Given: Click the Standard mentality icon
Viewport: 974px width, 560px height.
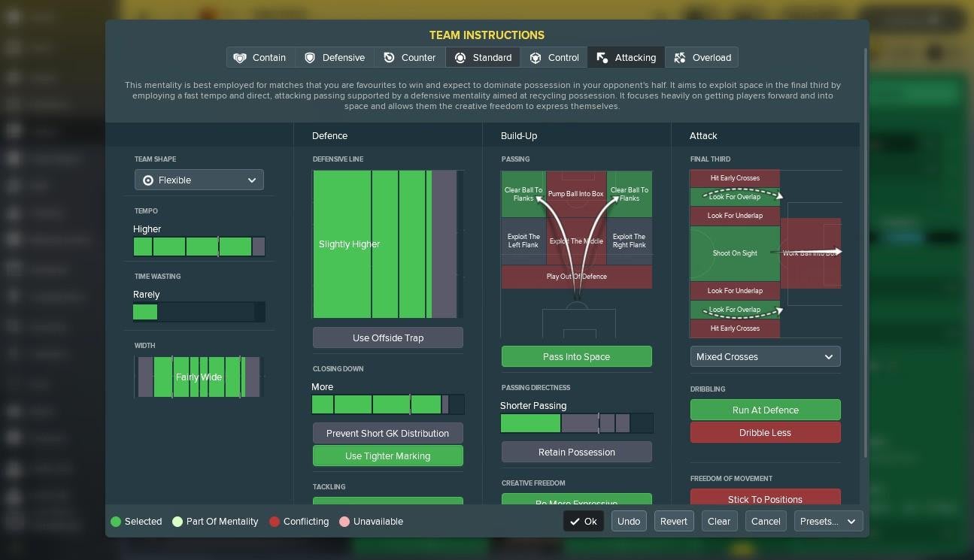Looking at the screenshot, I should (x=460, y=58).
